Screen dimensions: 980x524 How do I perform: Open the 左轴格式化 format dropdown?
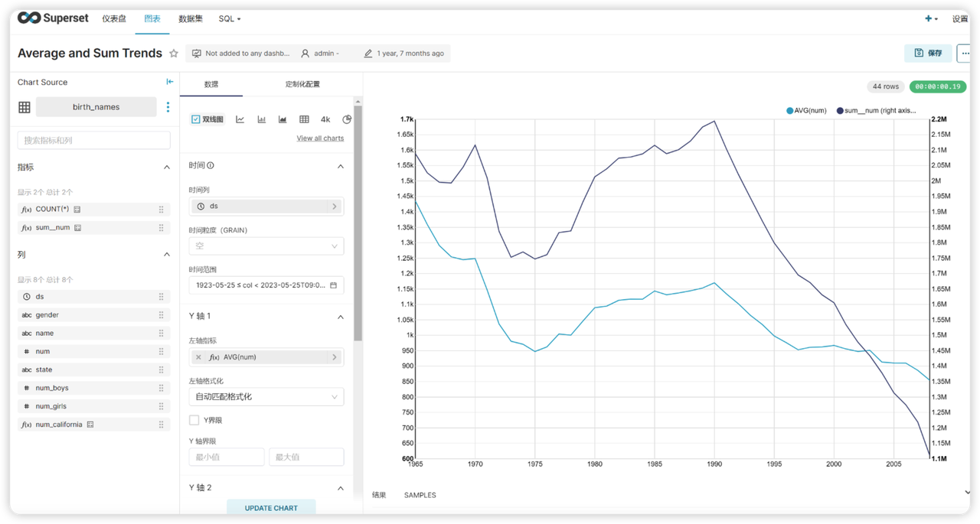[266, 396]
